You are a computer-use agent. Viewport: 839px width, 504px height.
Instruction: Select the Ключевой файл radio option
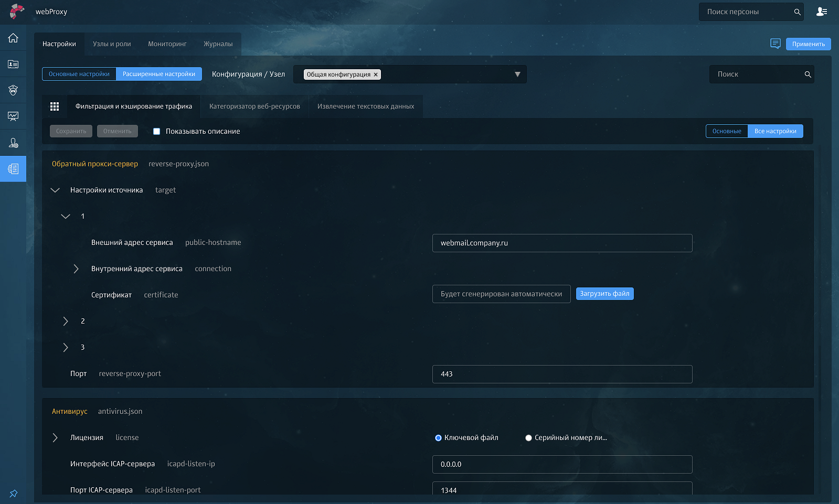click(x=438, y=438)
